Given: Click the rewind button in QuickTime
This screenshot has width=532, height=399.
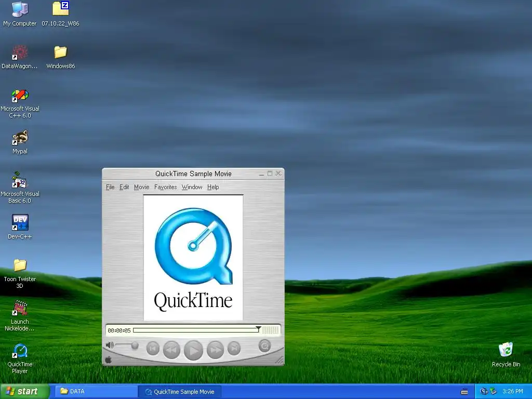Looking at the screenshot, I should point(171,350).
